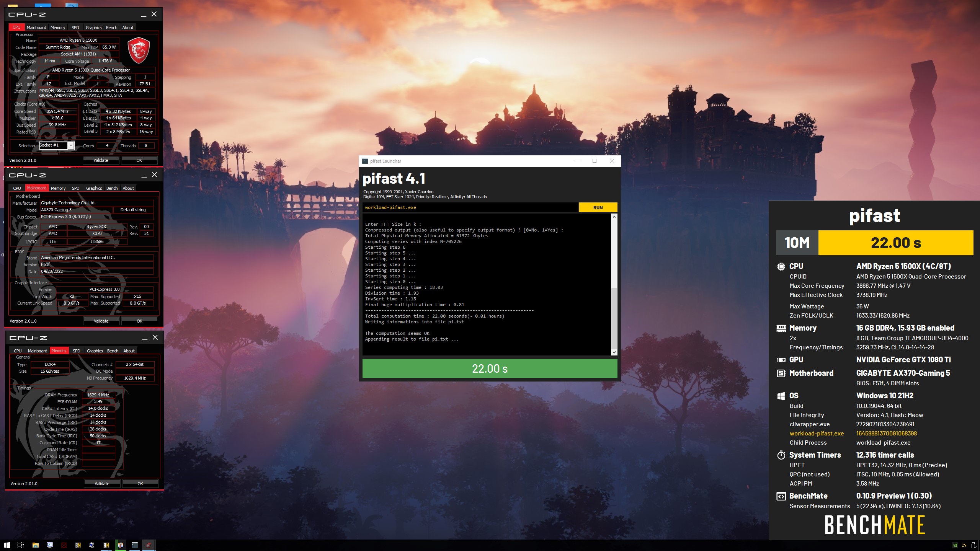
Task: Click the Model value AX370-Gaming 5
Action: pyautogui.click(x=76, y=210)
